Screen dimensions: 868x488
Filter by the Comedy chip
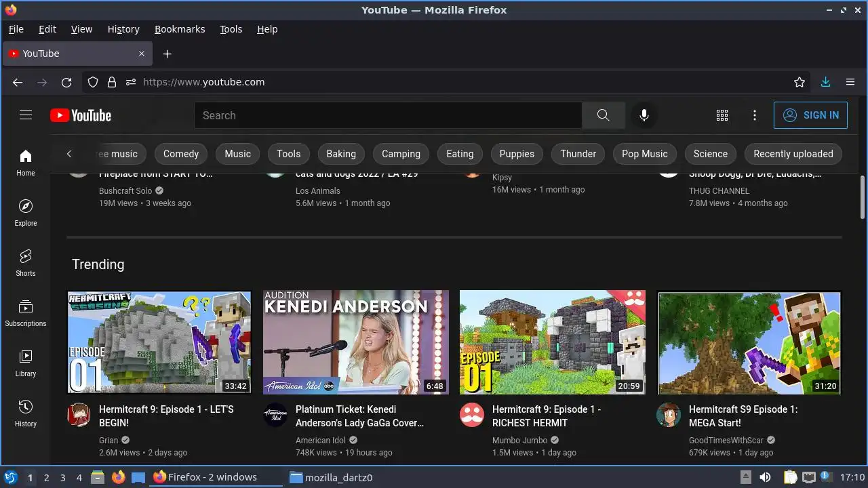pos(181,154)
